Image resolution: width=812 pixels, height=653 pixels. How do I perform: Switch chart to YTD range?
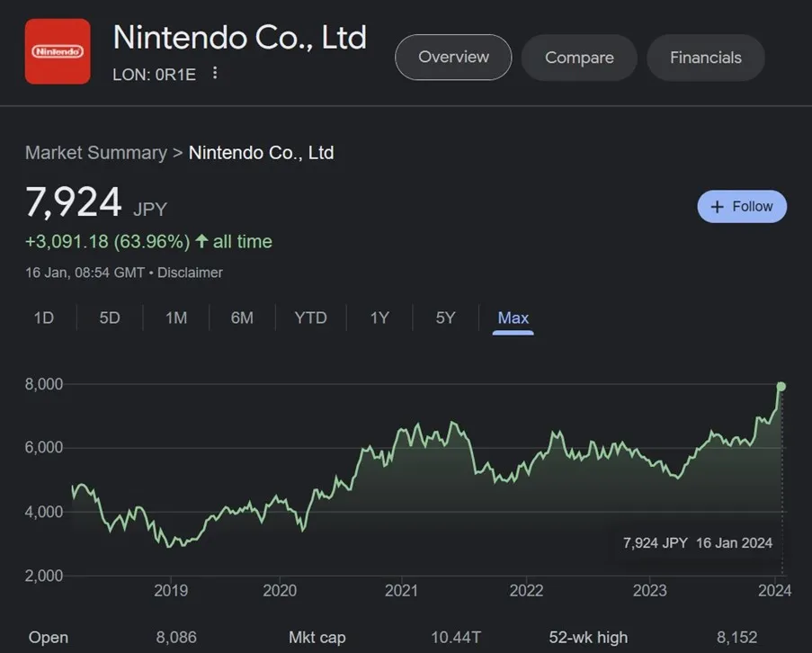pyautogui.click(x=310, y=318)
